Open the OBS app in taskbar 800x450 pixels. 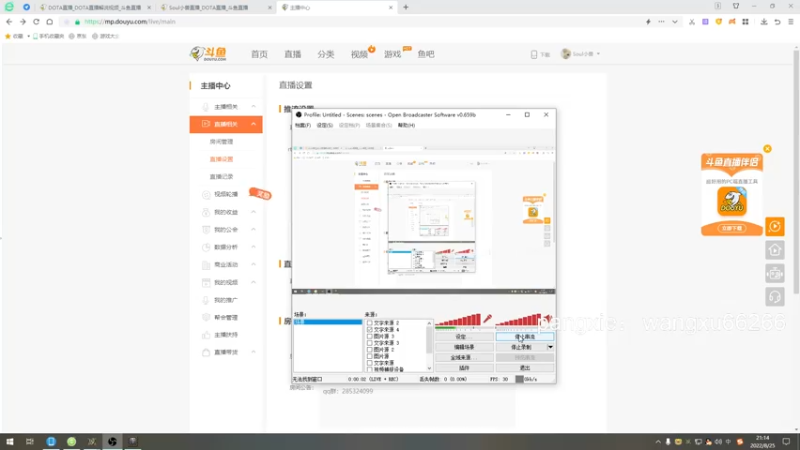click(x=112, y=442)
